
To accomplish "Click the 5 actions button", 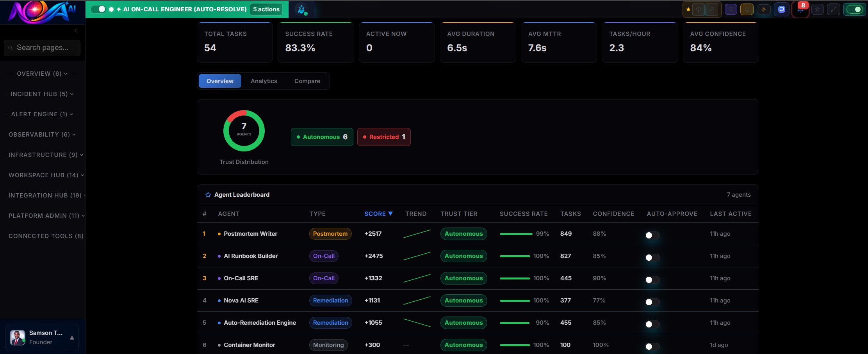I will (266, 9).
